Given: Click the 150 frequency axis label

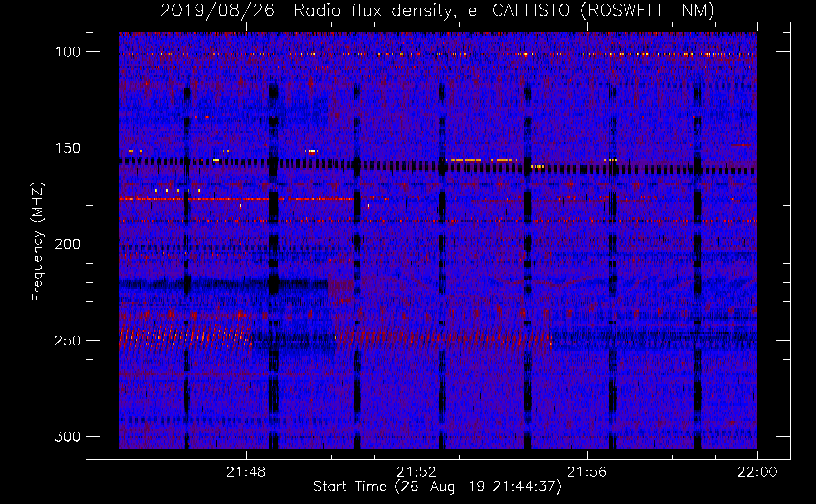Looking at the screenshot, I should pos(68,148).
